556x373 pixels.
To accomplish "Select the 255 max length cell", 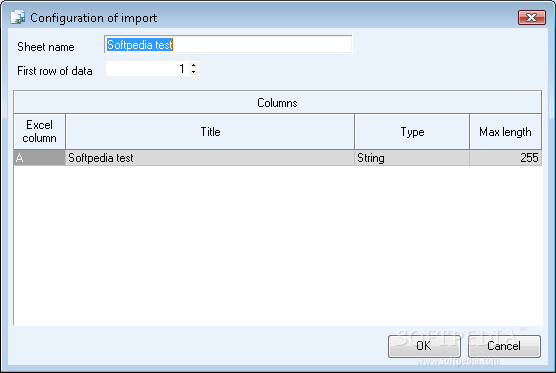I will click(x=505, y=158).
